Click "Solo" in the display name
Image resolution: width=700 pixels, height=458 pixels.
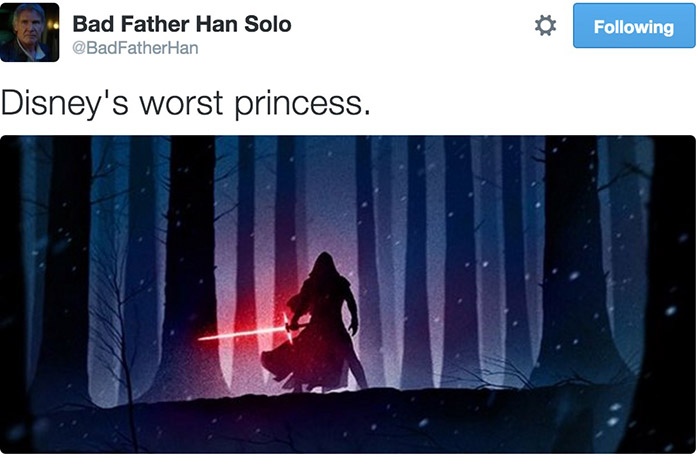click(x=267, y=24)
